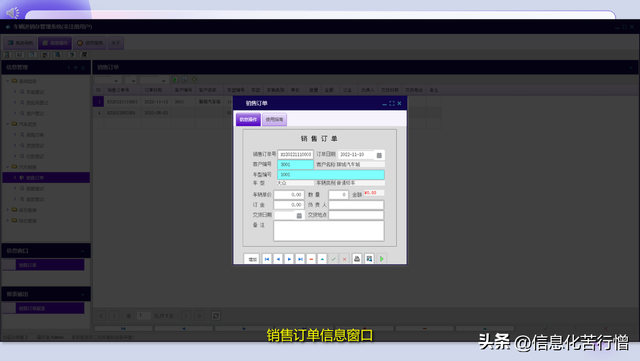The height and width of the screenshot is (361, 640).
Task: Select 车型登记 in main window tree
Action: (35, 92)
